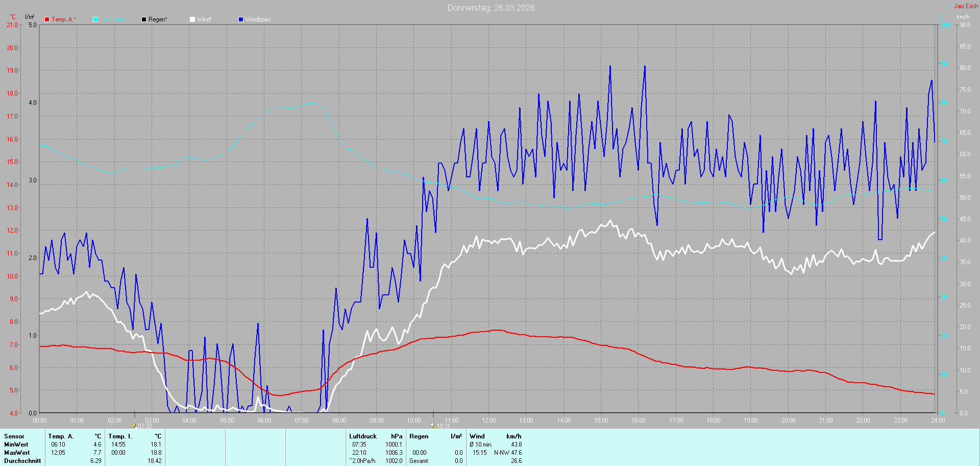This screenshot has width=980, height=466.
Task: Click the 'Sensor' header in the table
Action: tap(14, 436)
